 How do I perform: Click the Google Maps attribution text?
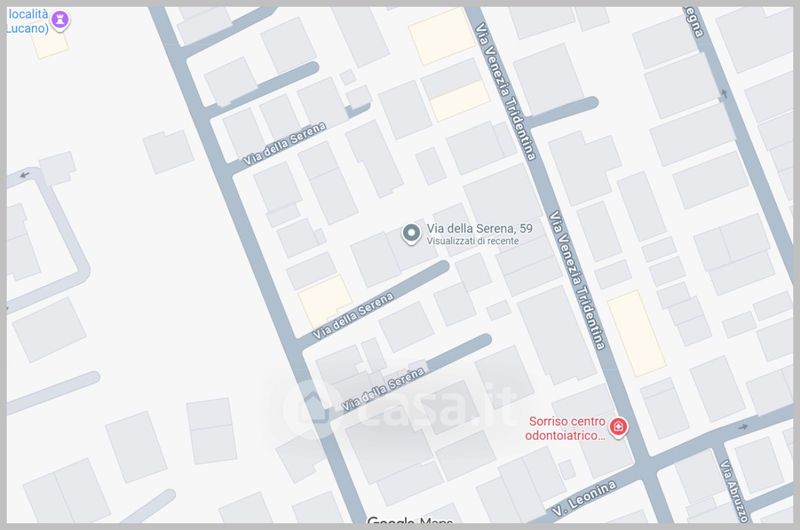point(410,520)
